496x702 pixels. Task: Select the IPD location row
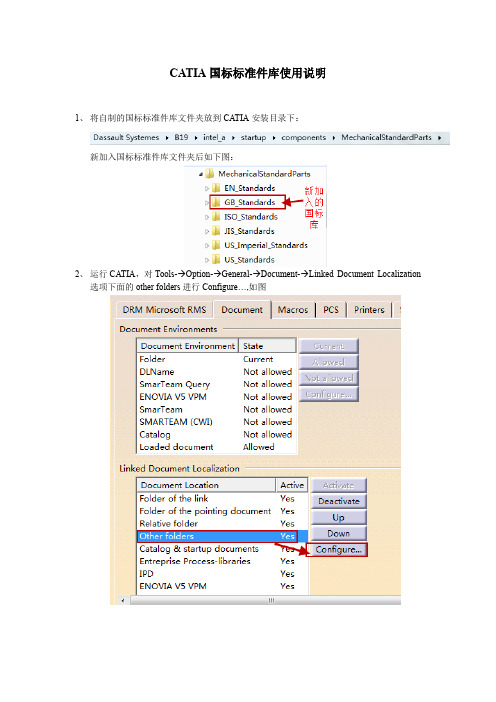click(x=222, y=574)
